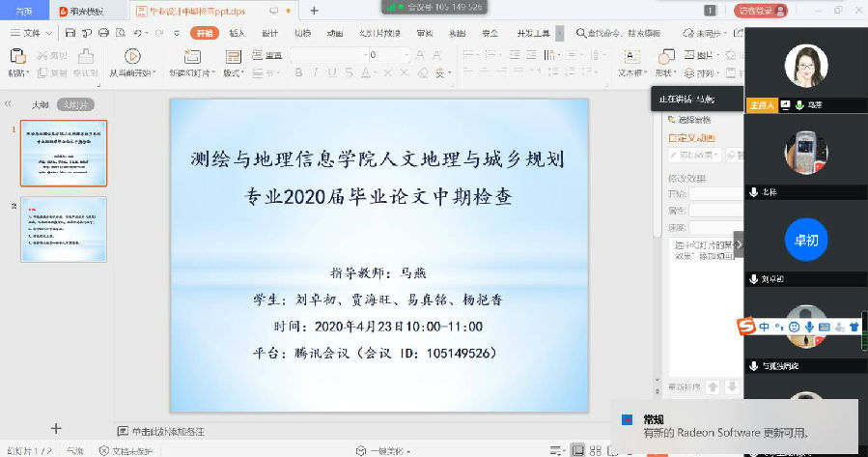This screenshot has height=457, width=868.
Task: Open the Review (审阅) ribbon tab
Action: pyautogui.click(x=425, y=33)
